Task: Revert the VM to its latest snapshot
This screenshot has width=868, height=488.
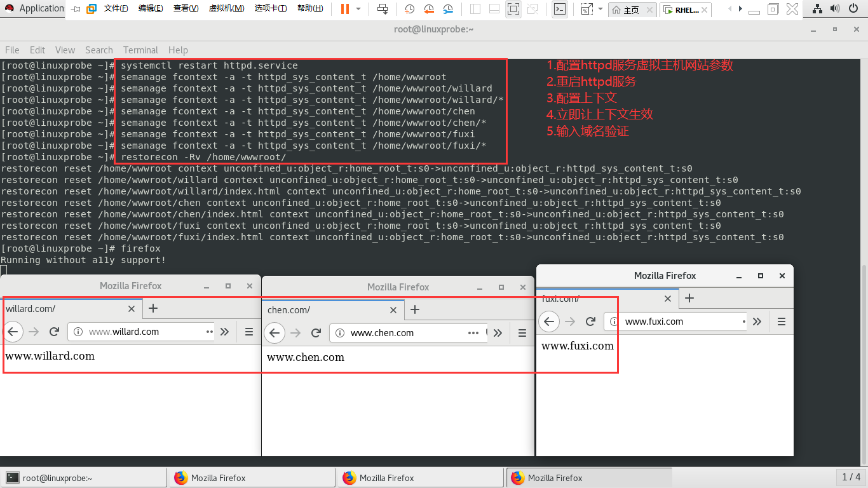Action: tap(428, 8)
